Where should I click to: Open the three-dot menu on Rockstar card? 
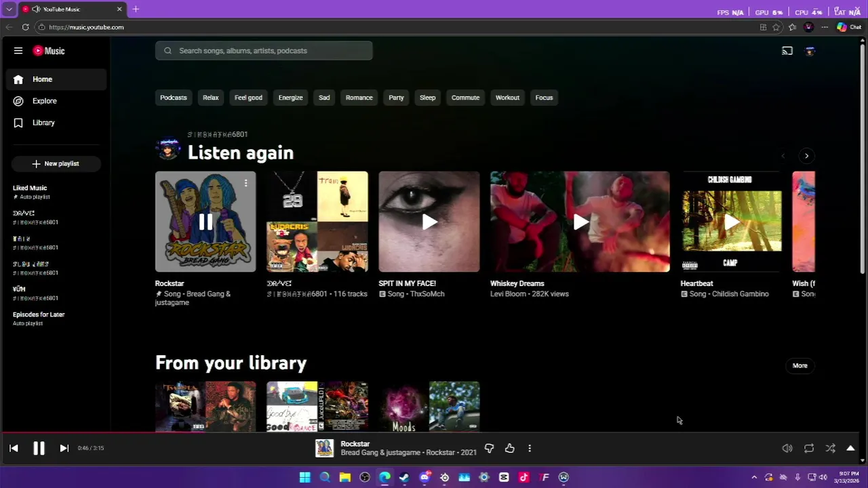[245, 183]
